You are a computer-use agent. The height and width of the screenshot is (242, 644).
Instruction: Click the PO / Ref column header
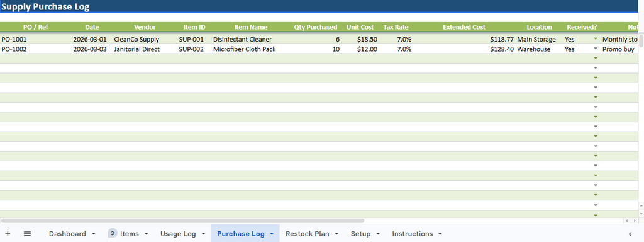point(36,27)
